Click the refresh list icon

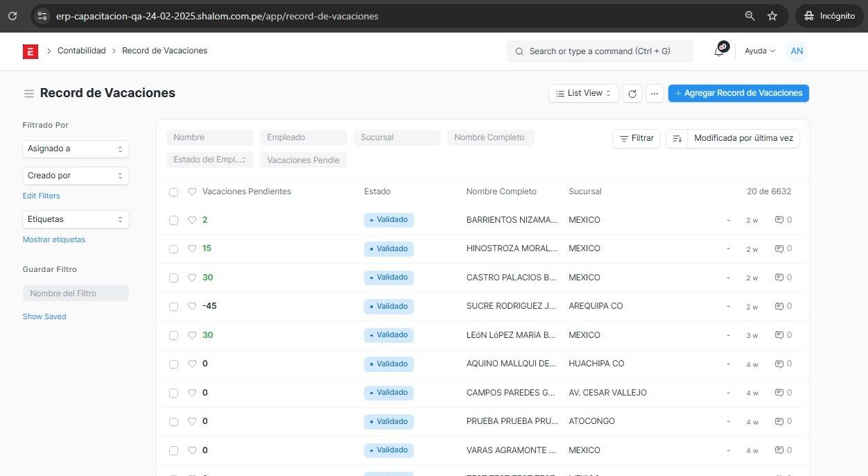click(632, 94)
